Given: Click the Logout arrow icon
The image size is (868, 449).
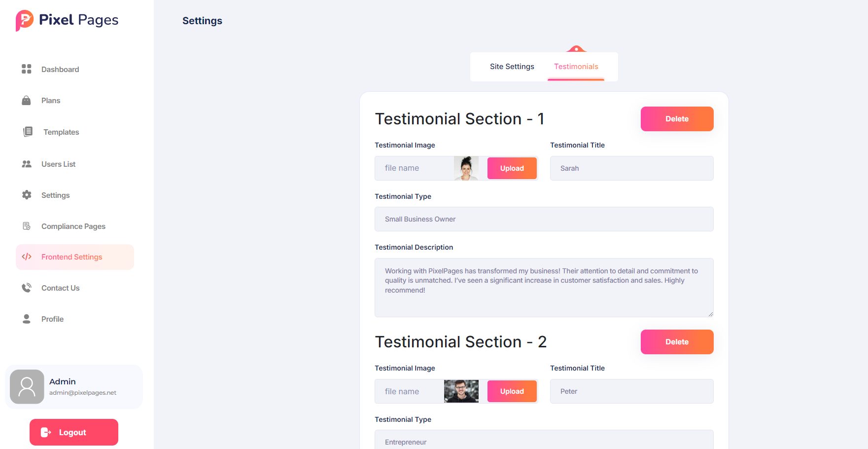Looking at the screenshot, I should [x=46, y=432].
